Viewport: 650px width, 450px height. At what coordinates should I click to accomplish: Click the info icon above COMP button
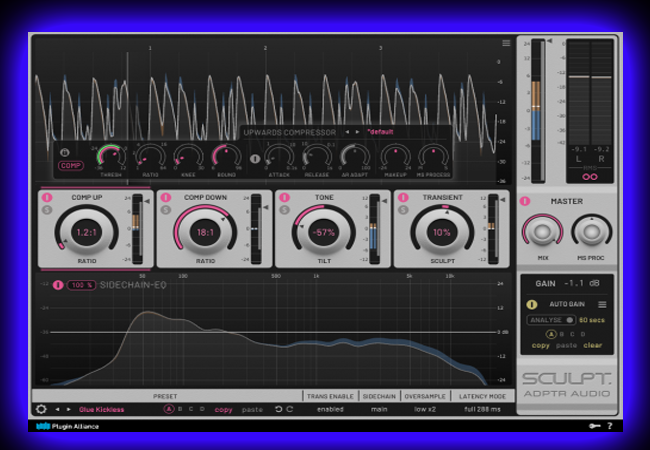pos(65,152)
